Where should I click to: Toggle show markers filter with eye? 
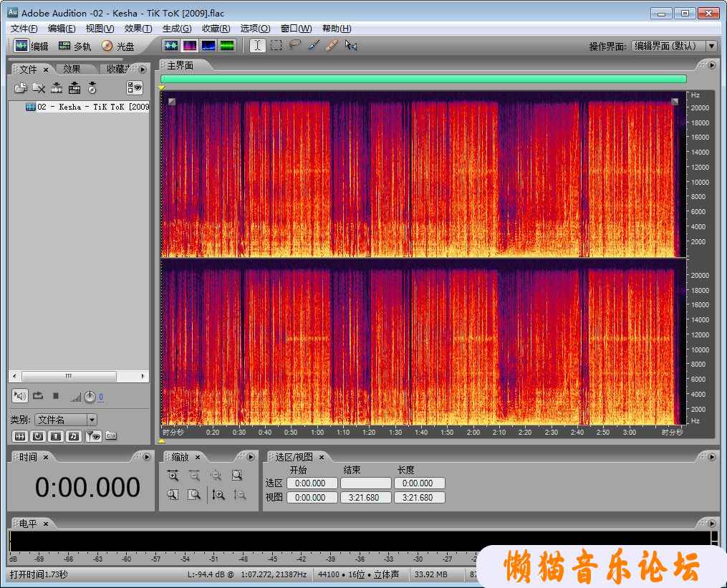coord(93,436)
